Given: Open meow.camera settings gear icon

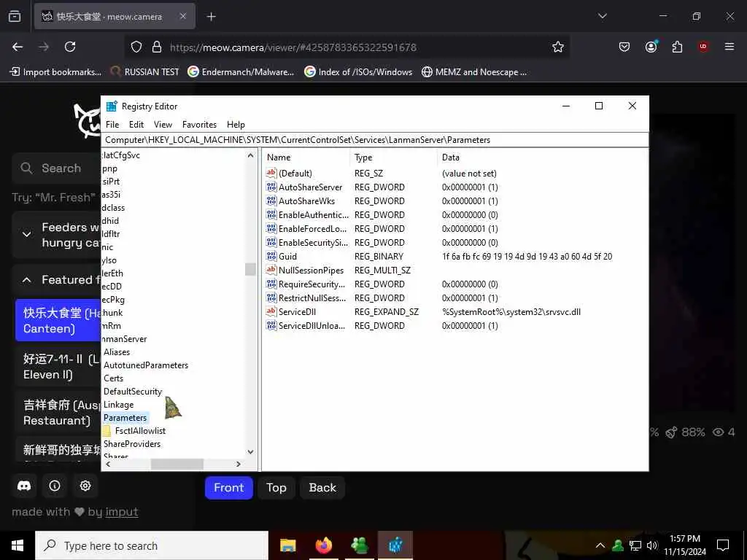Looking at the screenshot, I should 85,486.
